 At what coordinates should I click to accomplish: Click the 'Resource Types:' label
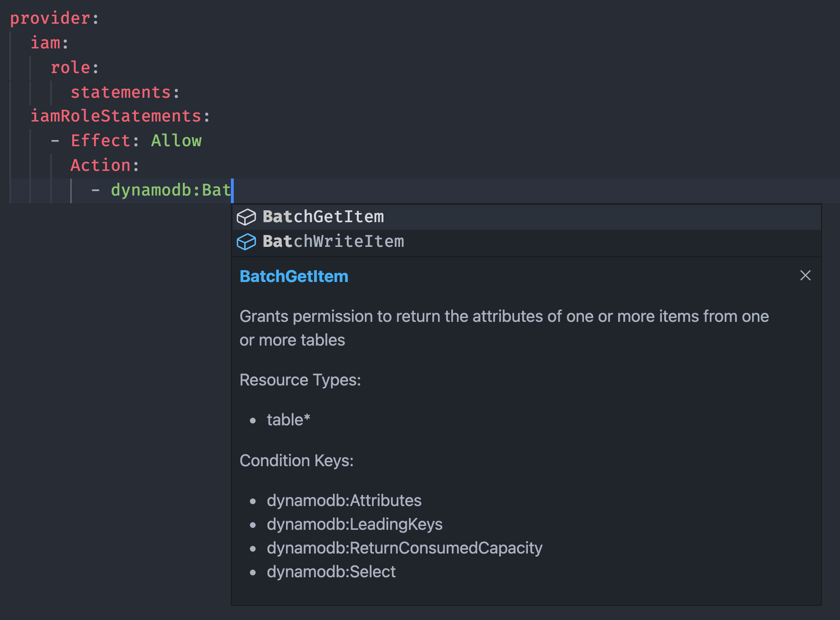[x=300, y=380]
